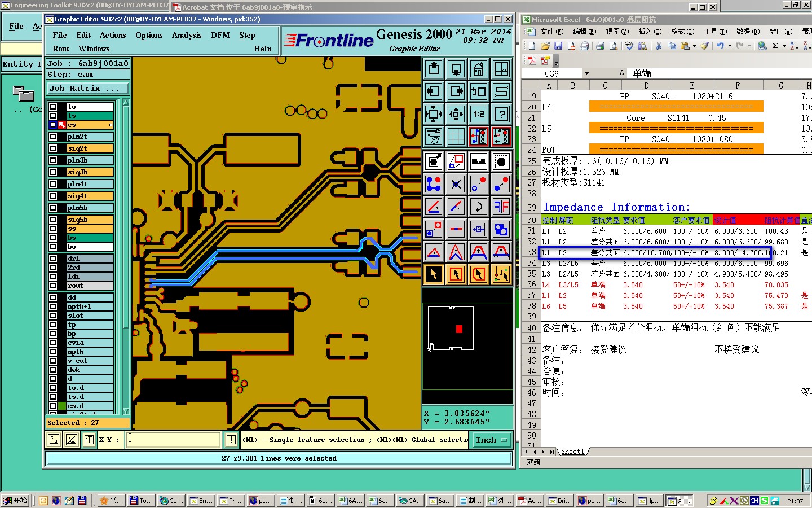Open the Excel Name Box dropdown arrow
The width and height of the screenshot is (812, 508).
click(x=586, y=73)
